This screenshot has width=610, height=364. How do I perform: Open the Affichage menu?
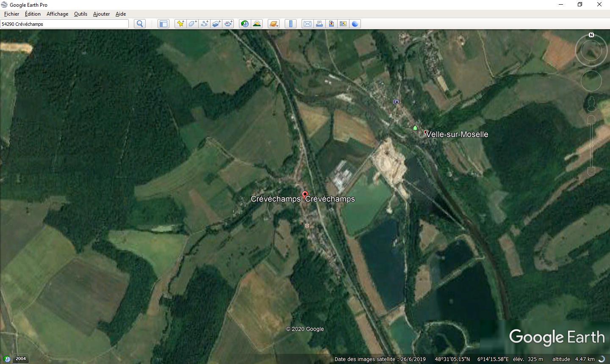pos(57,14)
